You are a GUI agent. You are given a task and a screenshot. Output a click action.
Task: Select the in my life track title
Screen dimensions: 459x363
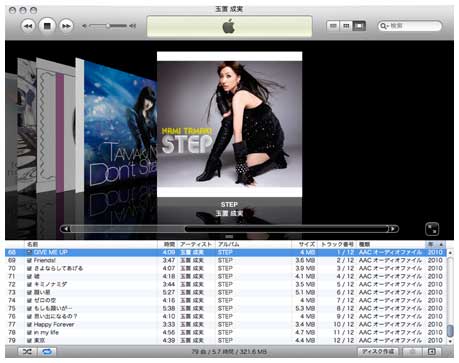click(x=46, y=332)
